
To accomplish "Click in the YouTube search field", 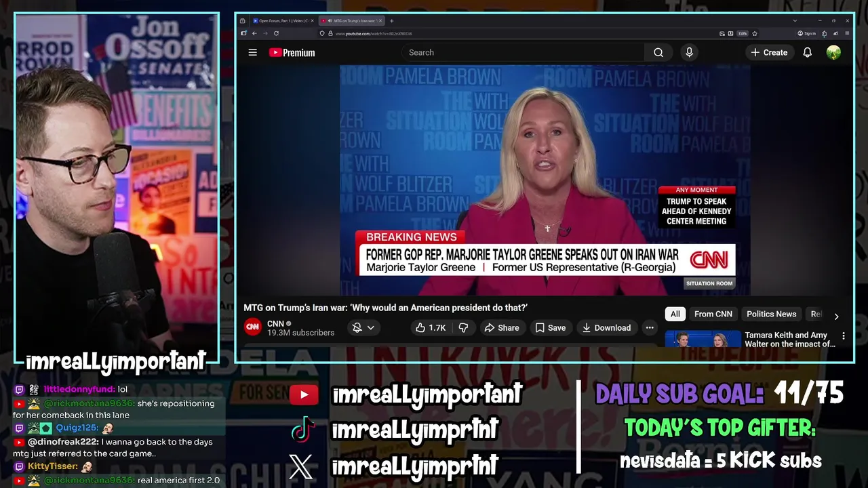I will click(522, 52).
